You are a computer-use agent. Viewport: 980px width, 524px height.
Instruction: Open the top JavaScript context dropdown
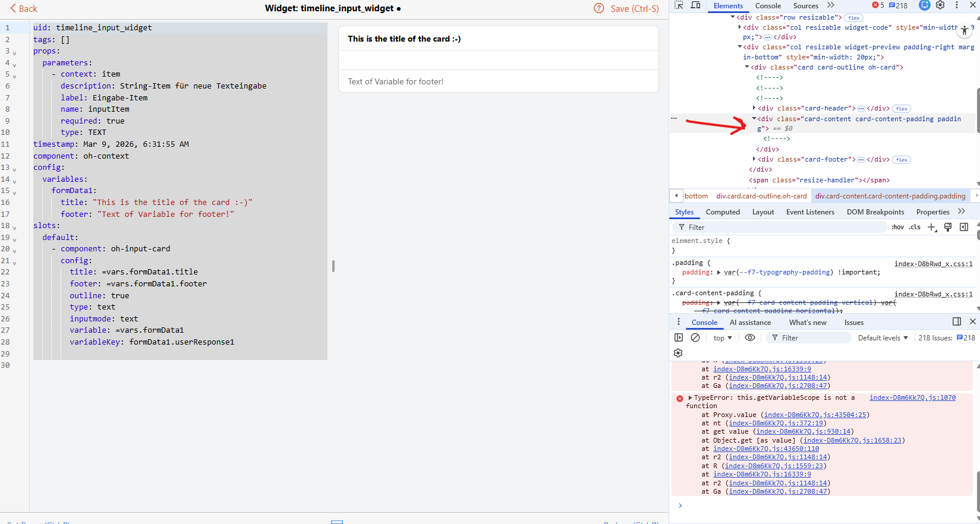click(723, 338)
